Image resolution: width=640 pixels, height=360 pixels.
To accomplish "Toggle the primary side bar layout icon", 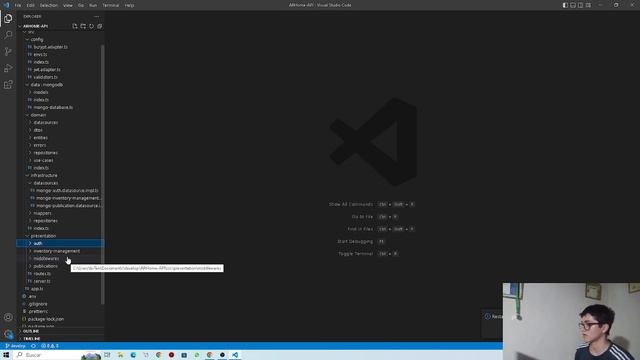I will coord(565,5).
